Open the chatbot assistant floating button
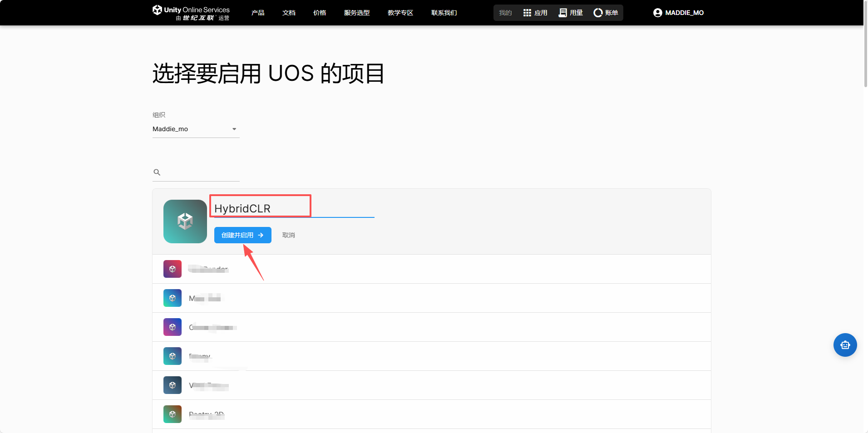This screenshot has width=868, height=433. (x=845, y=345)
